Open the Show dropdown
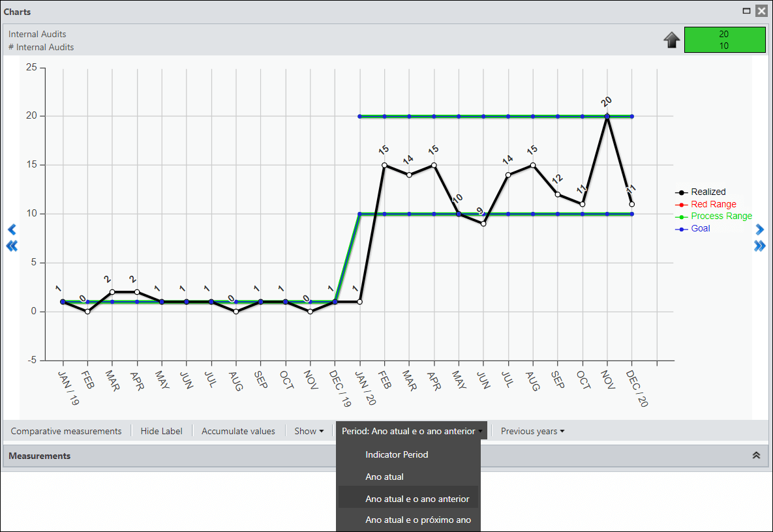The height and width of the screenshot is (532, 773). pos(309,431)
